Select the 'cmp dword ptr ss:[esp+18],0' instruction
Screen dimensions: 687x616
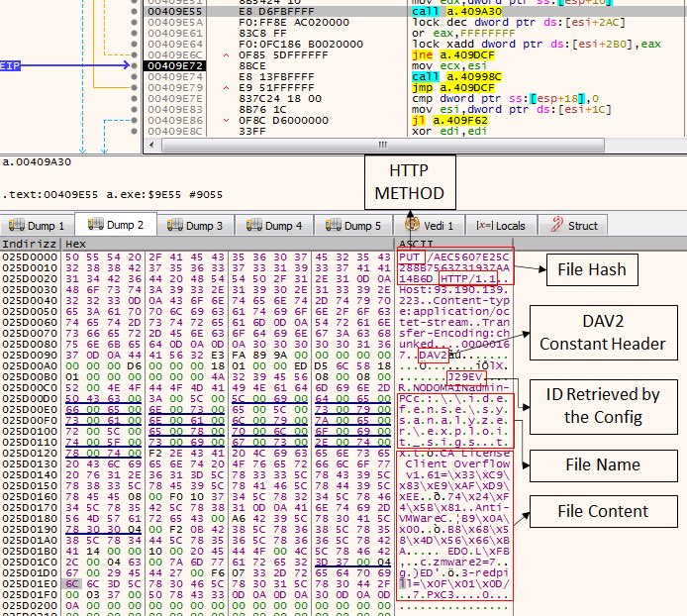505,99
